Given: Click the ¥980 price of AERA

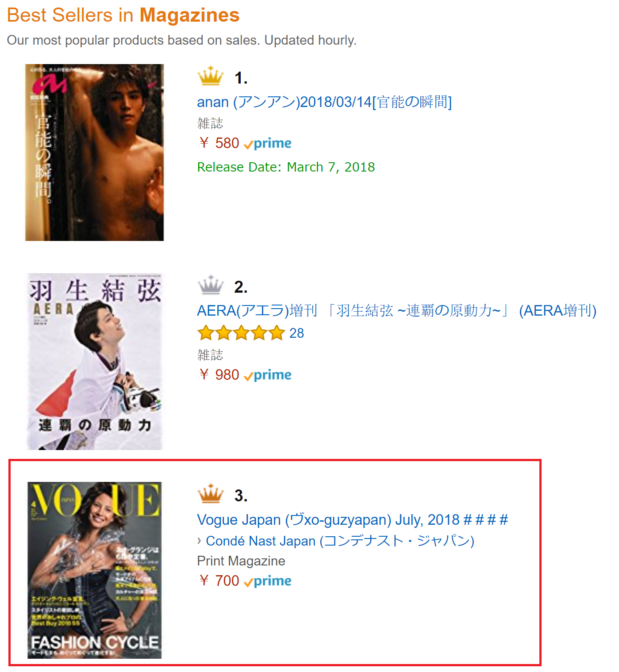Looking at the screenshot, I should coord(219,375).
